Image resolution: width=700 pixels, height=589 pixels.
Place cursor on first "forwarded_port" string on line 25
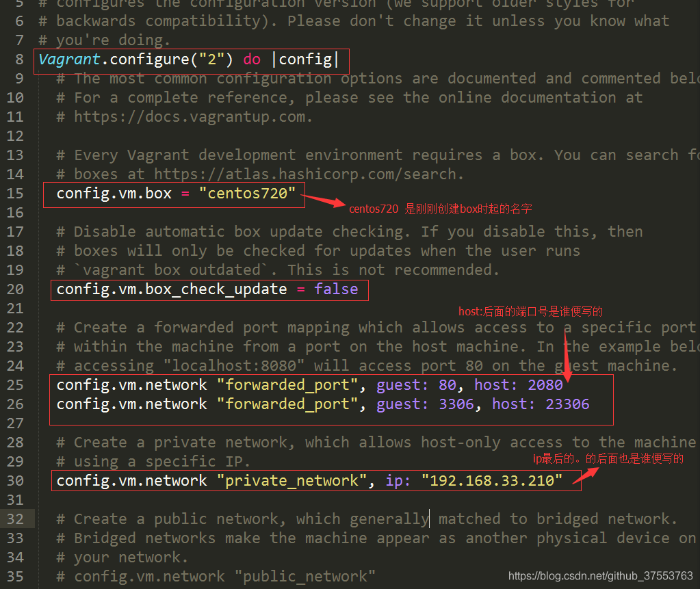point(287,385)
